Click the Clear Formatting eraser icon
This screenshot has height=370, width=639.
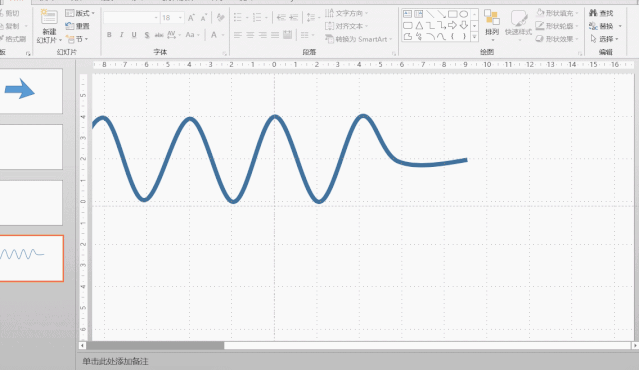point(220,18)
